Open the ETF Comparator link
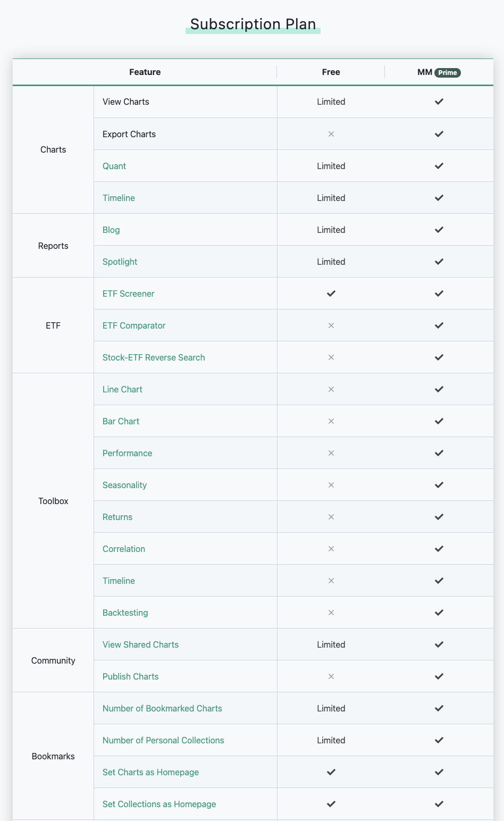Viewport: 504px width, 821px height. [133, 325]
